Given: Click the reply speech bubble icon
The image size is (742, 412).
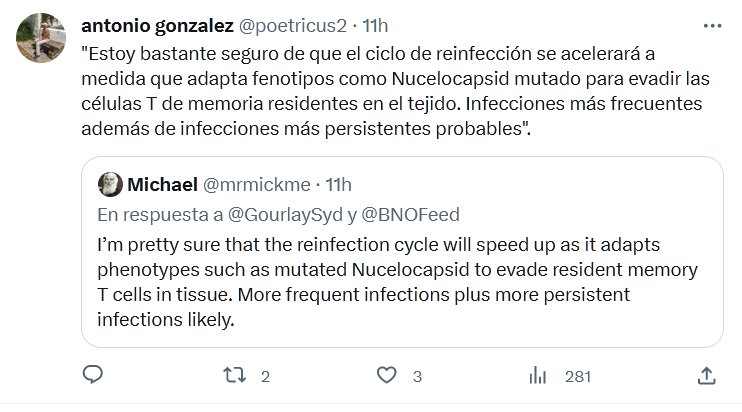Looking at the screenshot, I should tap(92, 376).
